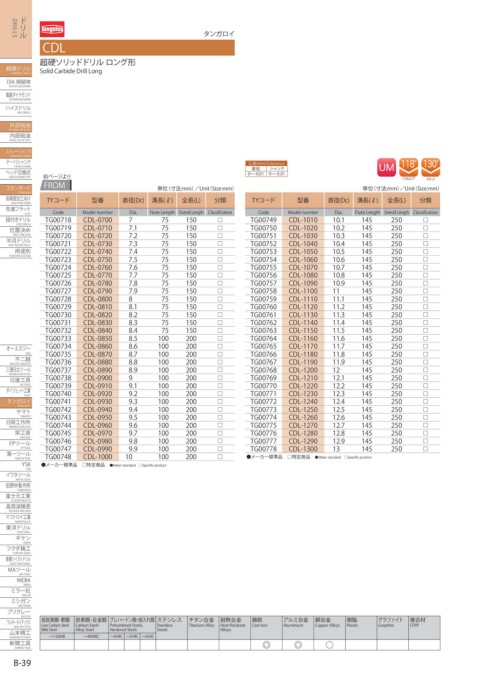Screen dimensions: 480x677
Task: Select the ドリル DRILLS section tab
Action: tap(16, 28)
